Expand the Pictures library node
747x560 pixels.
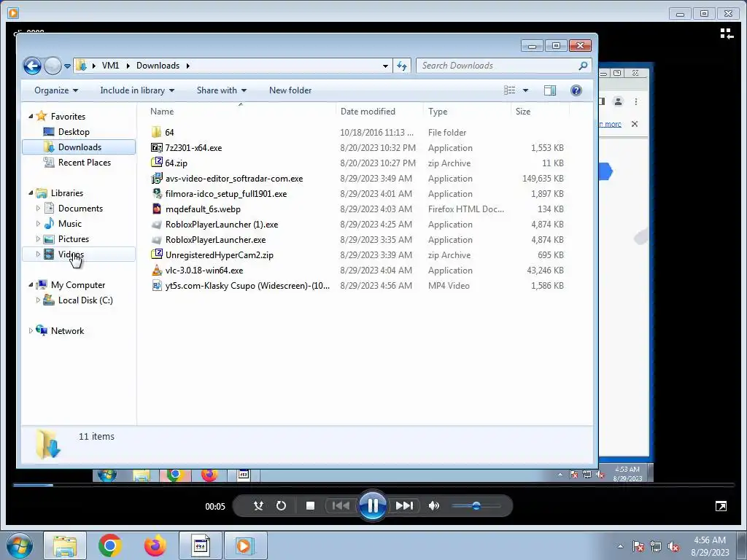point(38,239)
